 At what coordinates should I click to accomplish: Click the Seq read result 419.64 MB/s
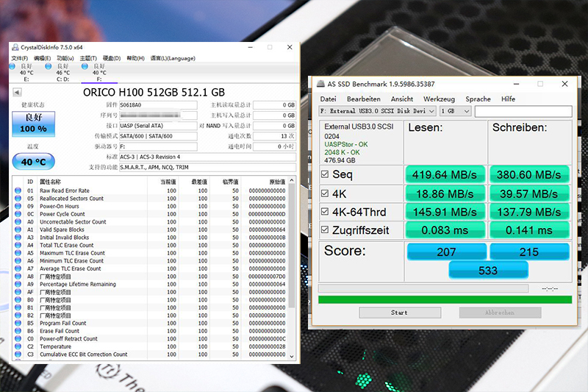point(445,174)
